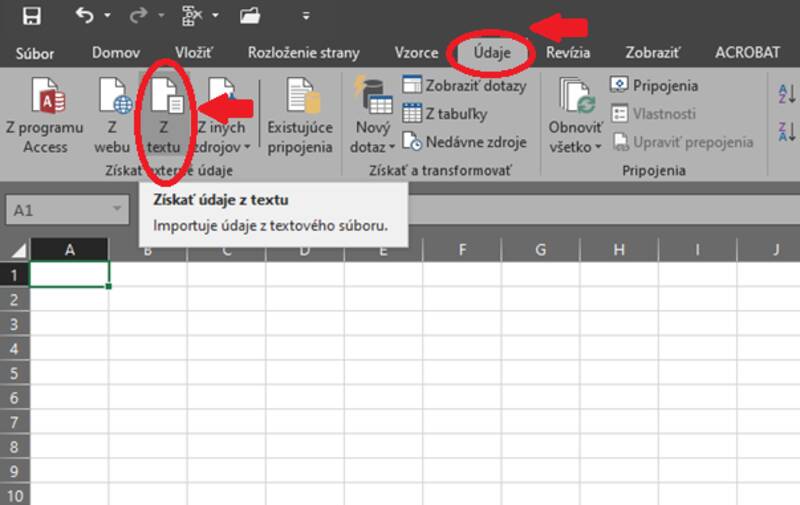
Task: Select column I header
Action: [x=698, y=249]
